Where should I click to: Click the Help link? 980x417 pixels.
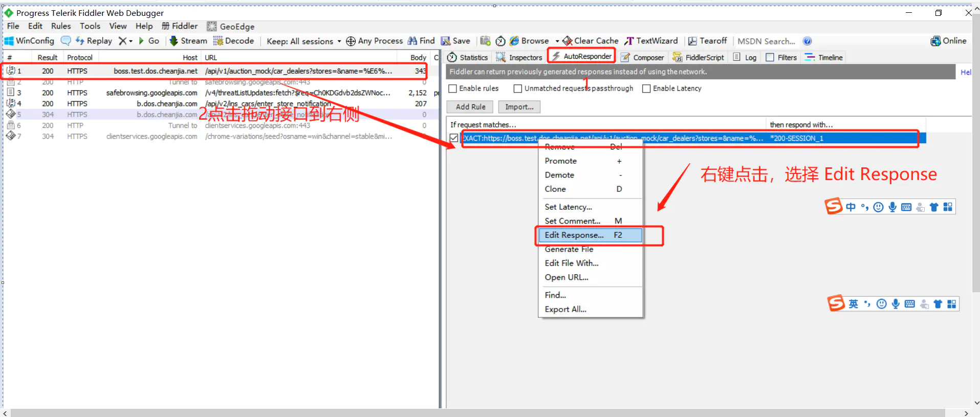coord(966,72)
